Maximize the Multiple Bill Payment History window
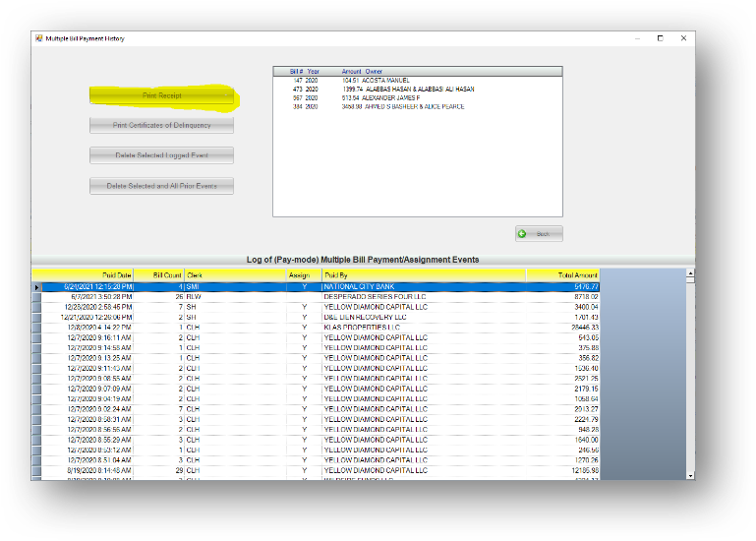The height and width of the screenshot is (541, 756). coord(660,38)
